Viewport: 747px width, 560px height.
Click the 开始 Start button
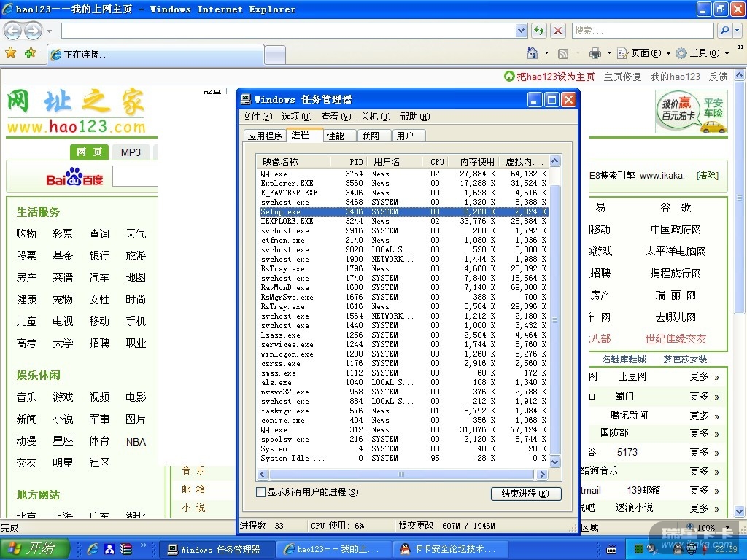pos(34,549)
